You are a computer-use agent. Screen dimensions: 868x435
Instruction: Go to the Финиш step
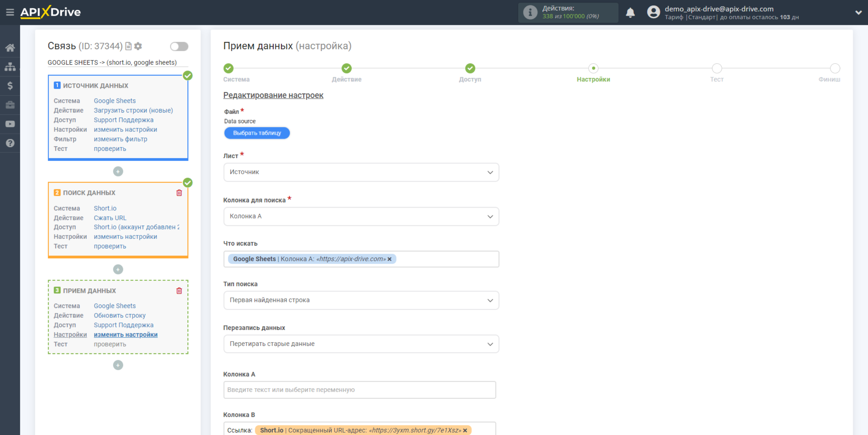[835, 68]
